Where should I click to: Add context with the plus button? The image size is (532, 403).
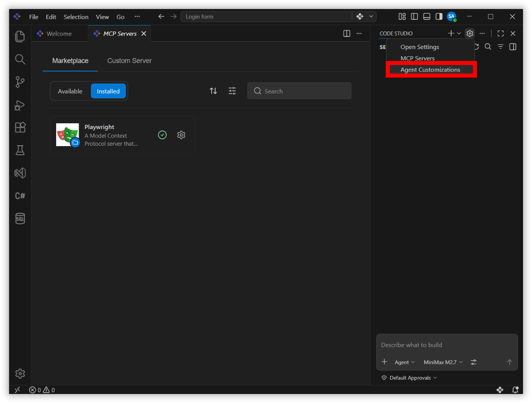click(384, 362)
